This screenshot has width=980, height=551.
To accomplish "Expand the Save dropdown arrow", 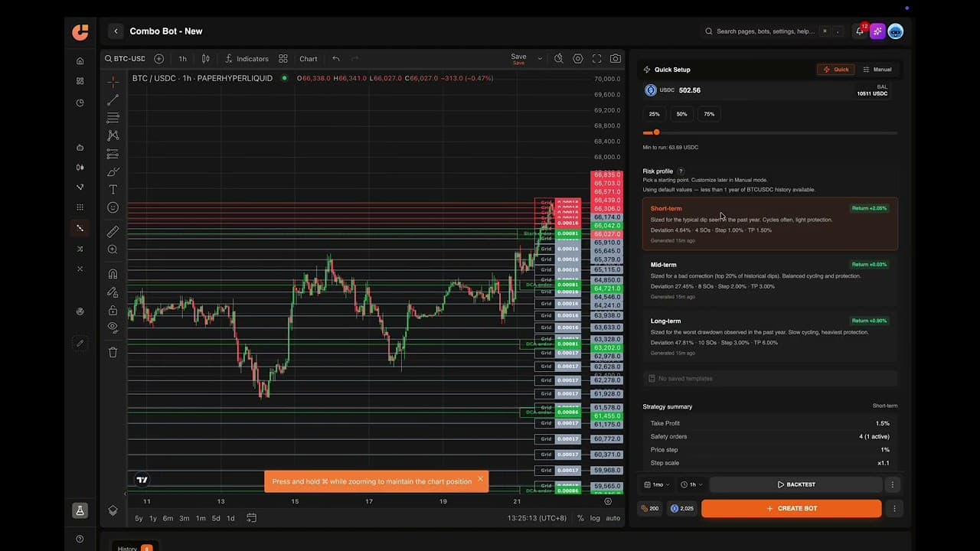I will pos(540,59).
